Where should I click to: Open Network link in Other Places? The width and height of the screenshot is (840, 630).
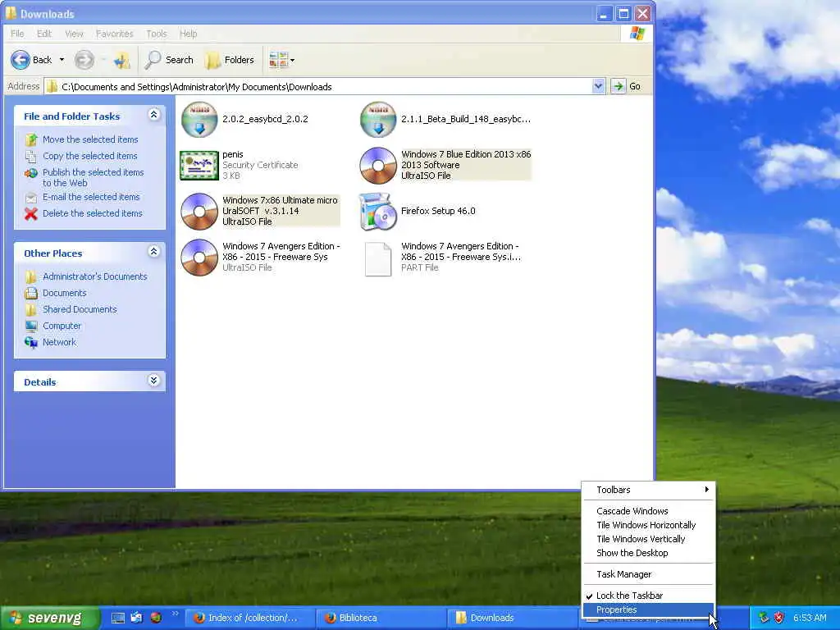click(x=59, y=342)
